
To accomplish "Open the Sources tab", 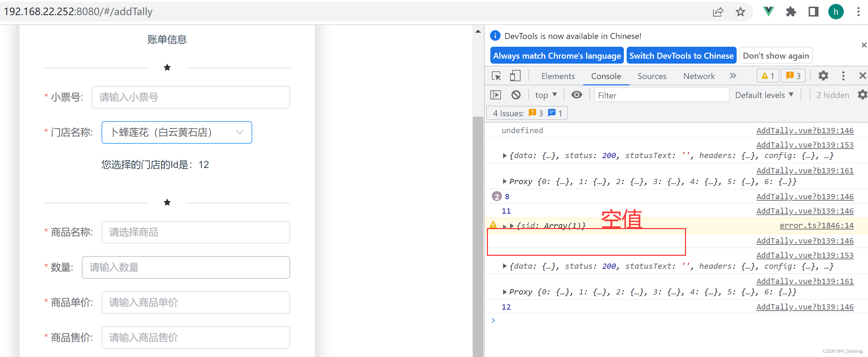I will 652,76.
